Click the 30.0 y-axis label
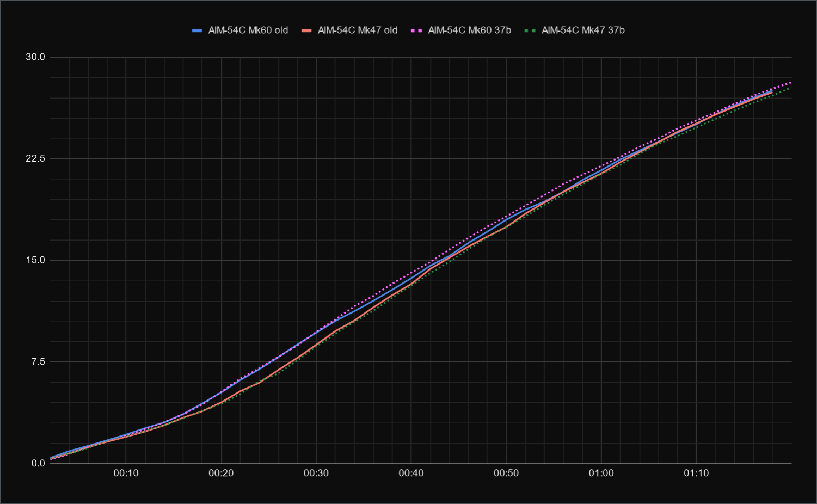Image resolution: width=817 pixels, height=504 pixels. pos(35,57)
